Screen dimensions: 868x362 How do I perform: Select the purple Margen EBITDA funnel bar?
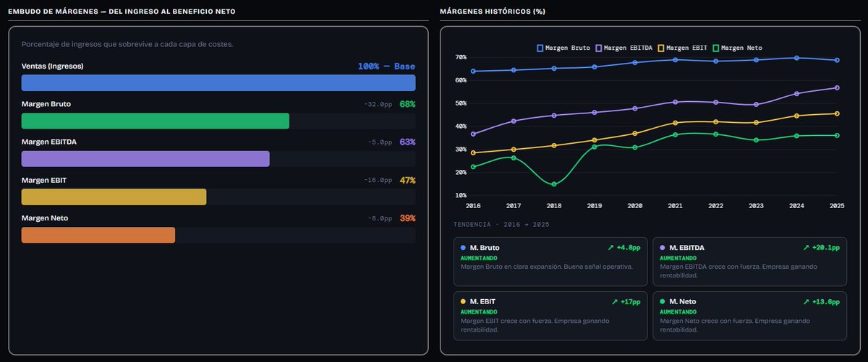coord(145,159)
